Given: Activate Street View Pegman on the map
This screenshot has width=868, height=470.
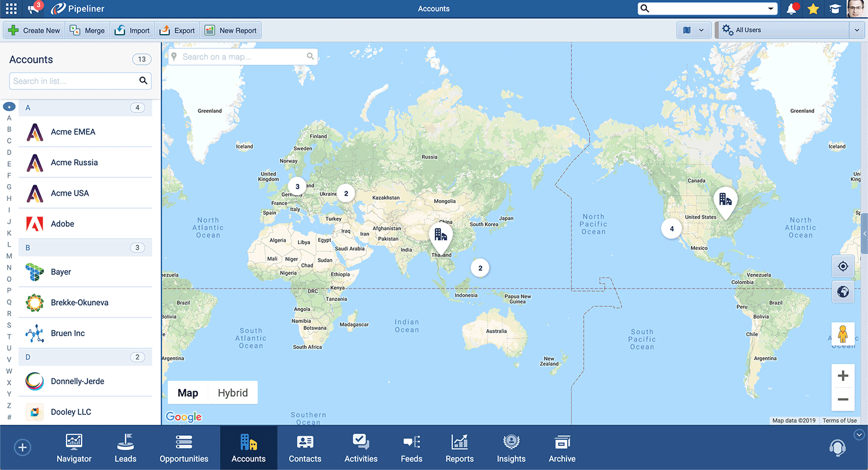Looking at the screenshot, I should (x=843, y=335).
